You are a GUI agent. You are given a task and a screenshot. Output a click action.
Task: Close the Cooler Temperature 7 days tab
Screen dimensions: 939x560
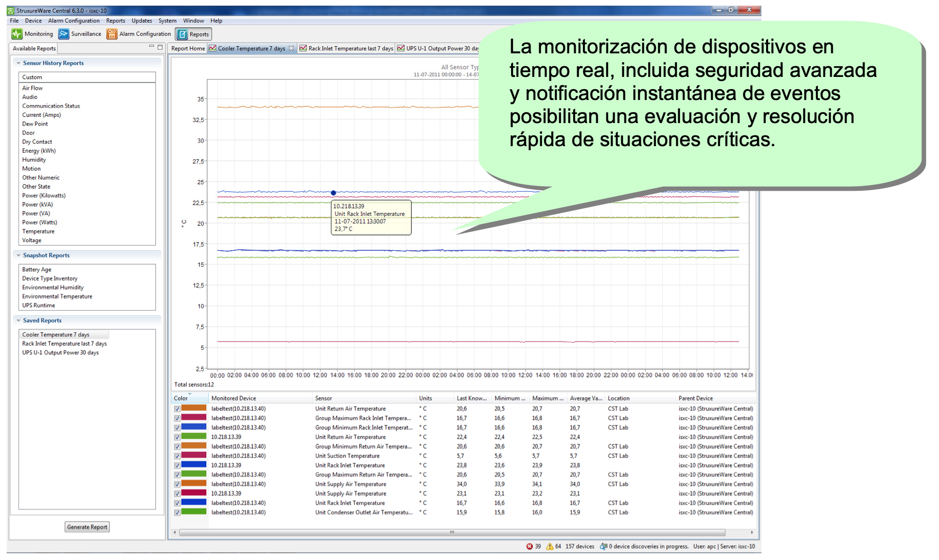(291, 48)
